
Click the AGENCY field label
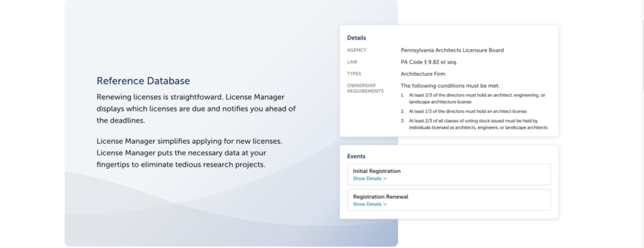point(357,50)
